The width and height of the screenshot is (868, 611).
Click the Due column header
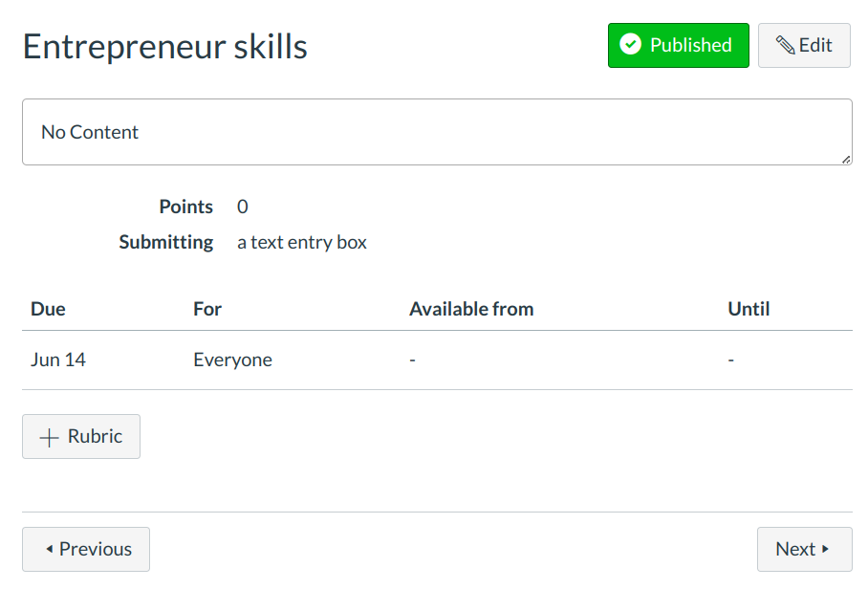pyautogui.click(x=48, y=309)
